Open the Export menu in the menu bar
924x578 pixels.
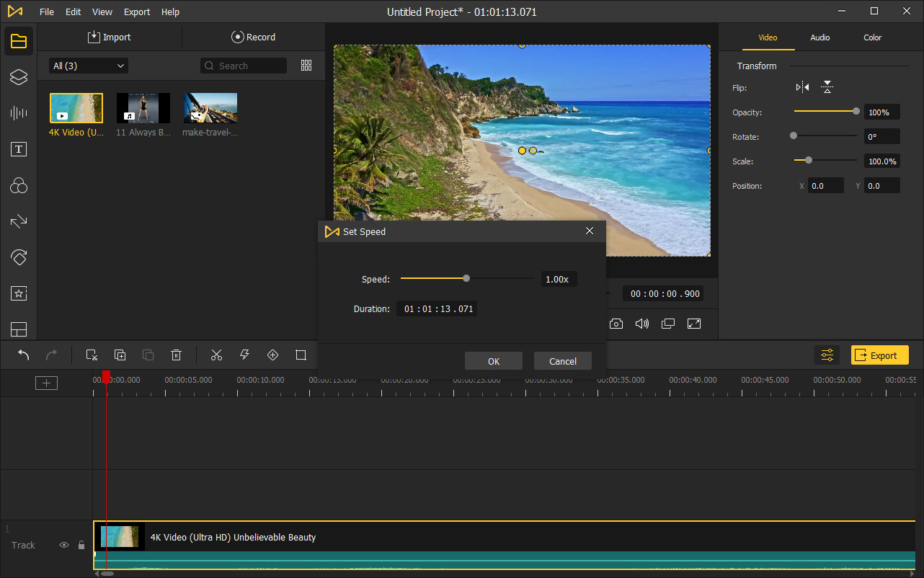click(136, 12)
